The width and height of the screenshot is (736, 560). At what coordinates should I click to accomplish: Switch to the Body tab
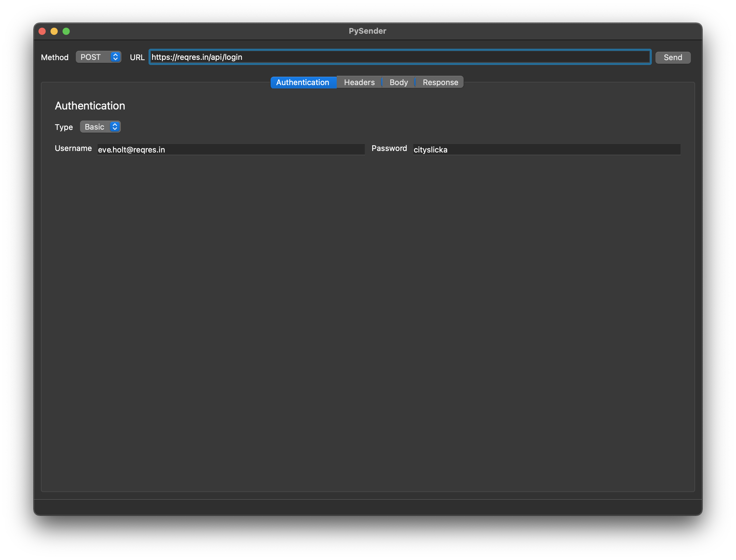coord(398,82)
